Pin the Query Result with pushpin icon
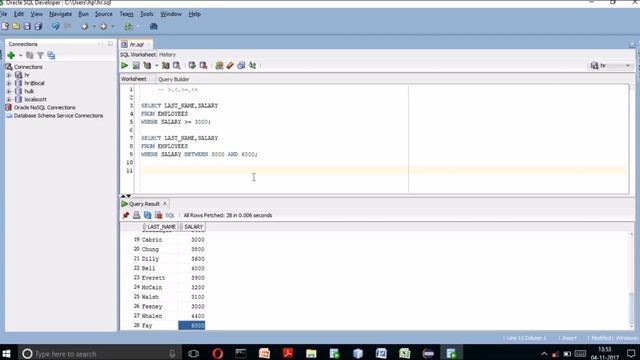Screen dimensions: 640x360 coord(125,216)
